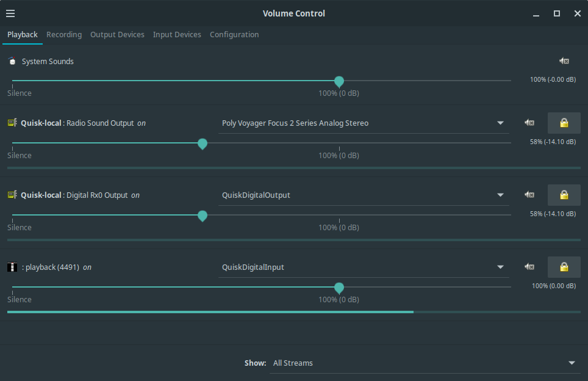Toggle channel lock for playback (4491)
Viewport: 588px width, 381px height.
pos(564,267)
